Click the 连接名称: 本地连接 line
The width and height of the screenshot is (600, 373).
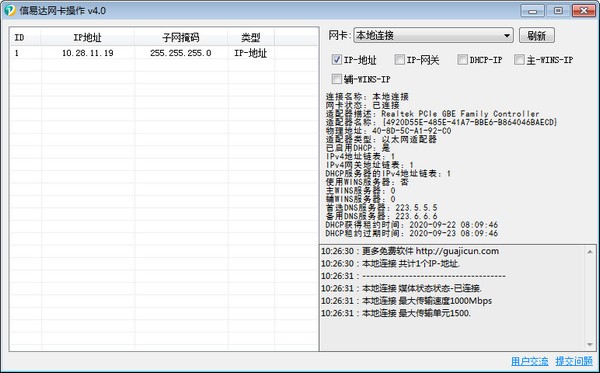(367, 97)
